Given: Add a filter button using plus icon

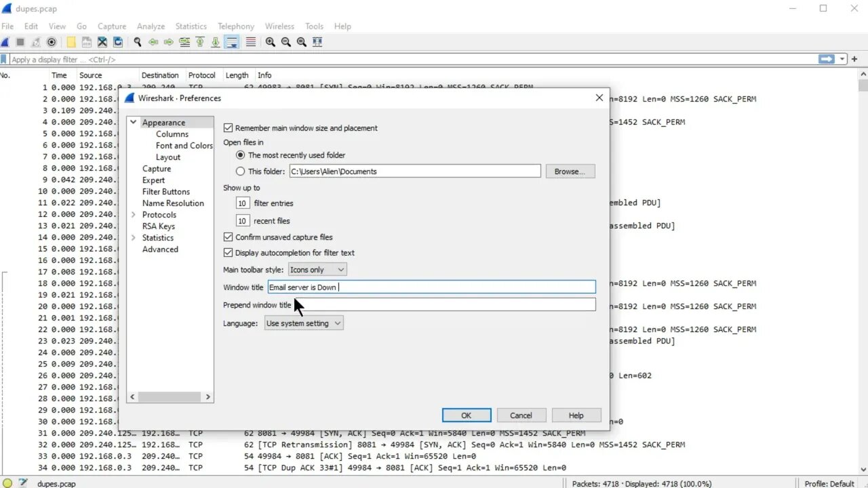Looking at the screenshot, I should (x=854, y=59).
